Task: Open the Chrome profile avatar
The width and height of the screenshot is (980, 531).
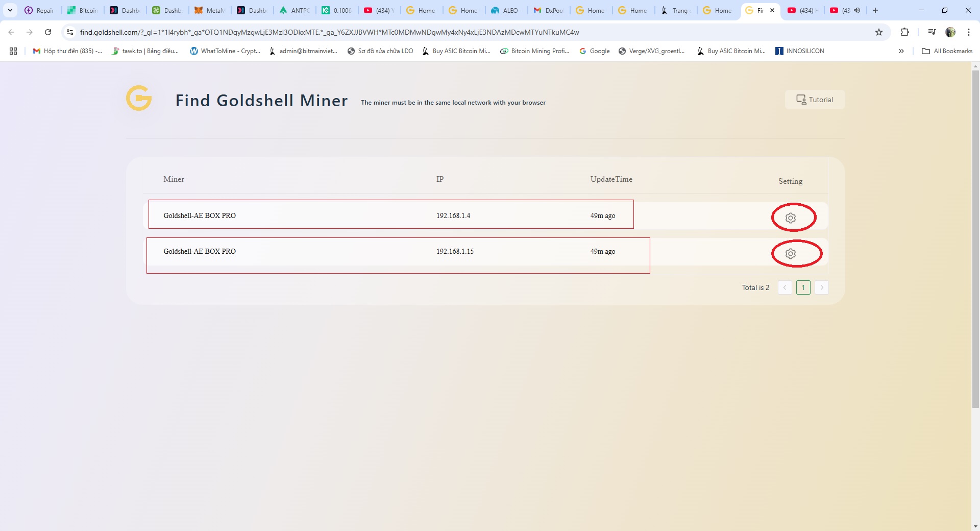Action: [950, 32]
